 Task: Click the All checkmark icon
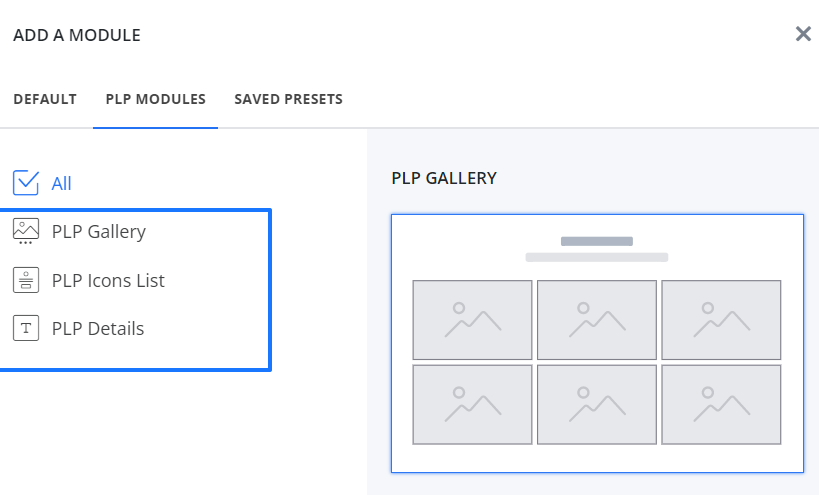[x=26, y=183]
